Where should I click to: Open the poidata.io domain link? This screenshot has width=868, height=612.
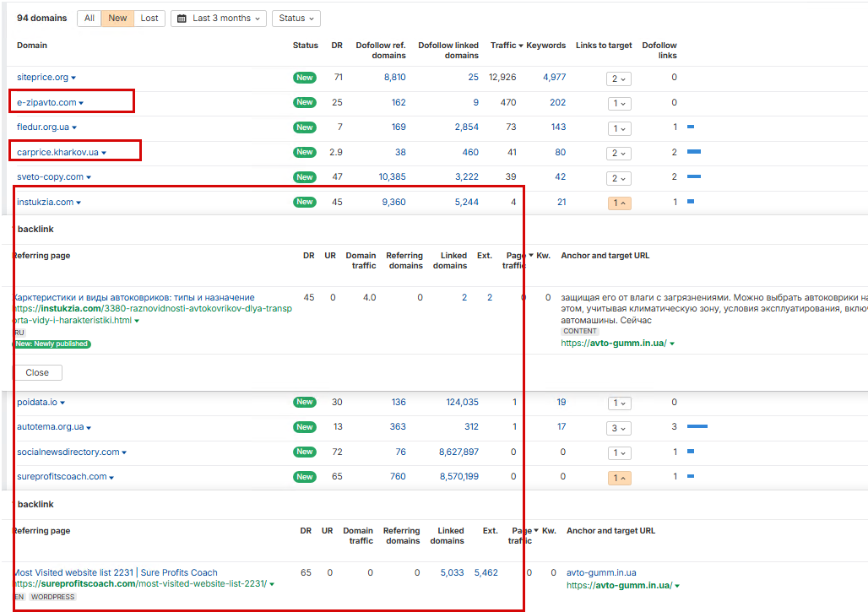click(37, 403)
